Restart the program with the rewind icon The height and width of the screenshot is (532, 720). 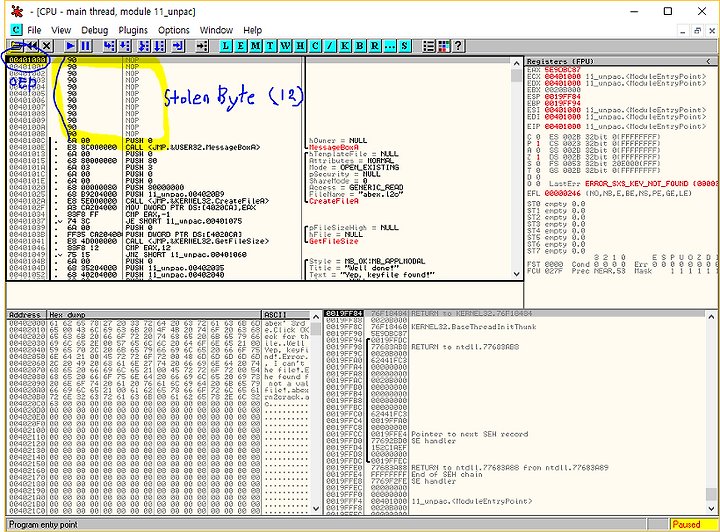(x=32, y=46)
